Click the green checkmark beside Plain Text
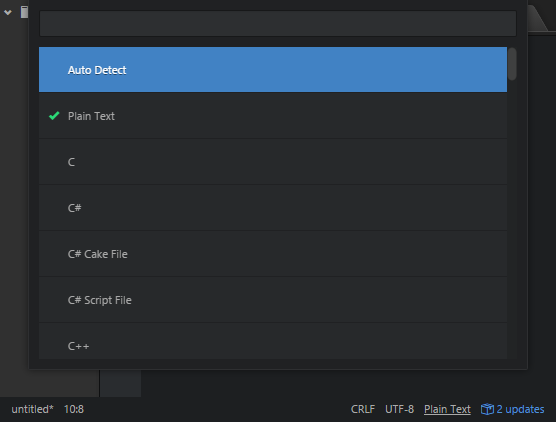The image size is (556, 422). (x=54, y=116)
